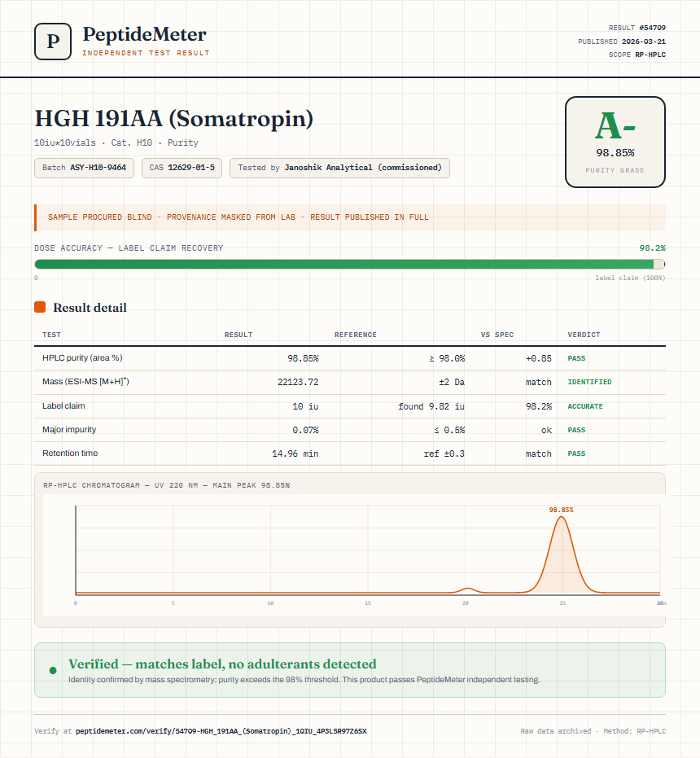Click the small impurity peak near 20 min
This screenshot has height=758, width=700.
point(467,589)
